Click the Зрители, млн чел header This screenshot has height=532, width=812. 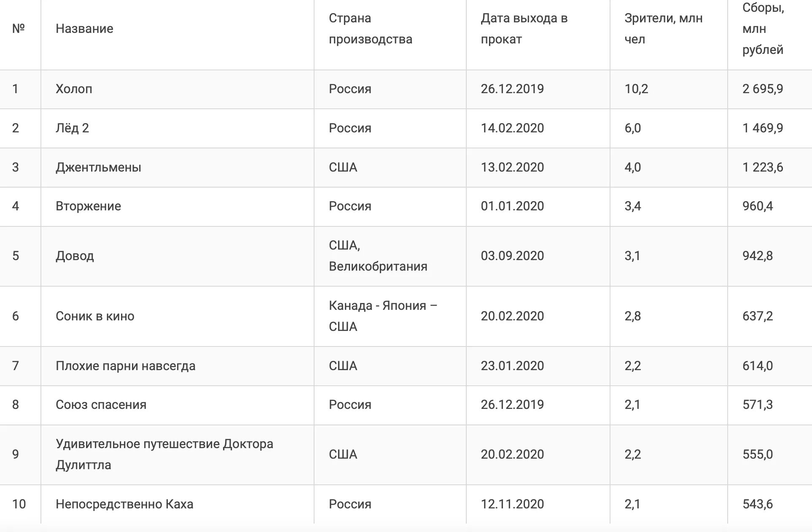pyautogui.click(x=663, y=29)
